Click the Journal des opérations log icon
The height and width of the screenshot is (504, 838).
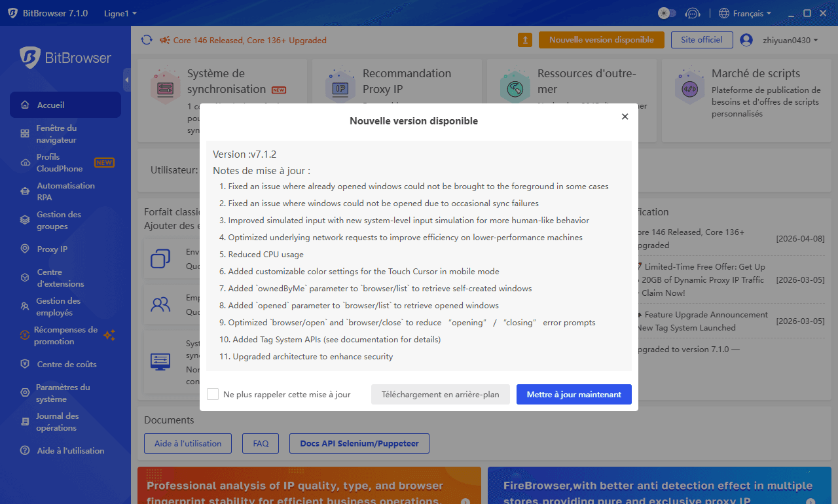point(25,422)
